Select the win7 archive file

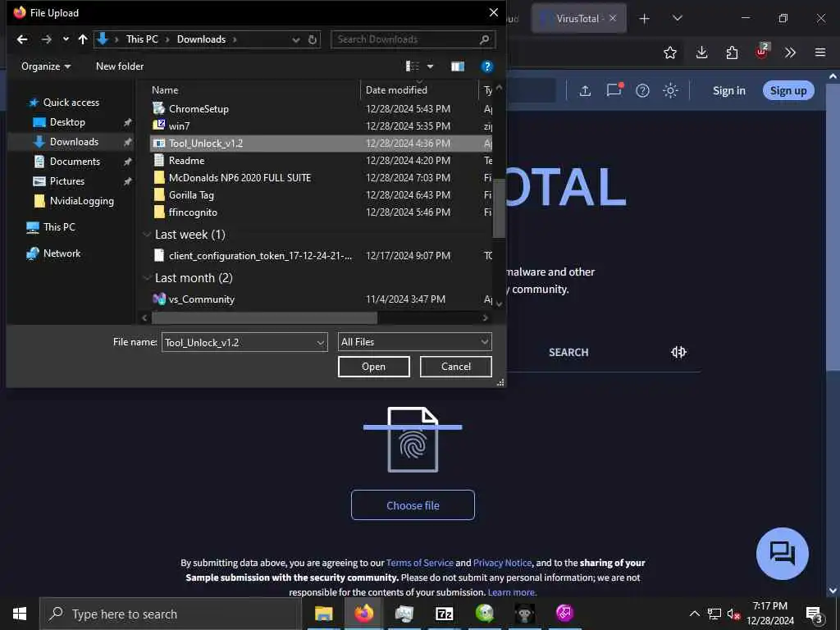tap(321, 126)
